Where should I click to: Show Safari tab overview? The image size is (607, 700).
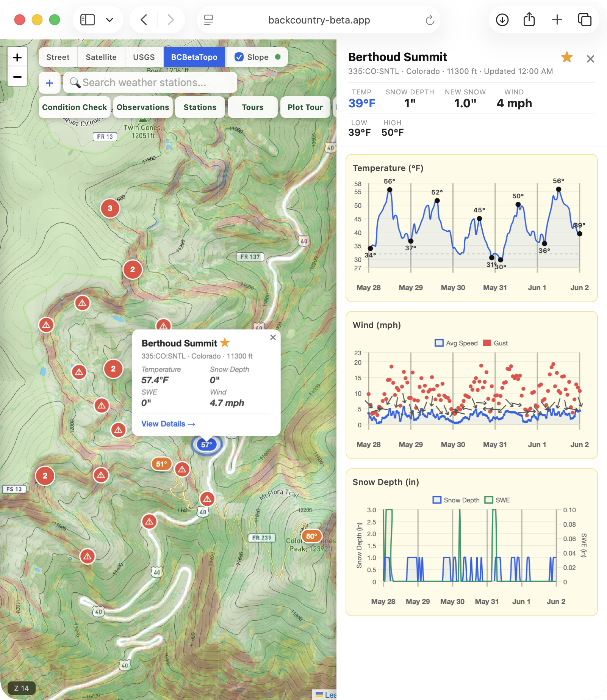coord(585,20)
